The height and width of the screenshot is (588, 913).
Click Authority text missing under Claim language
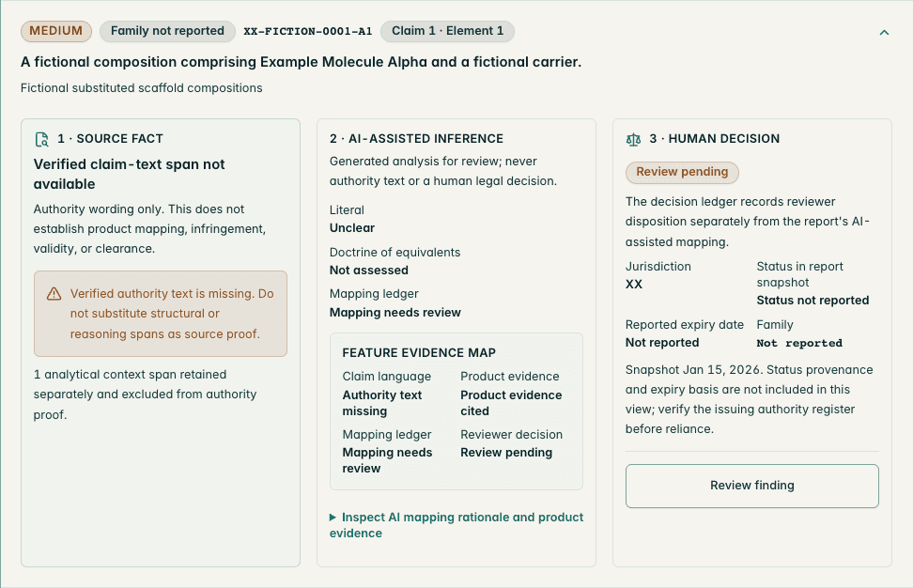tap(382, 403)
